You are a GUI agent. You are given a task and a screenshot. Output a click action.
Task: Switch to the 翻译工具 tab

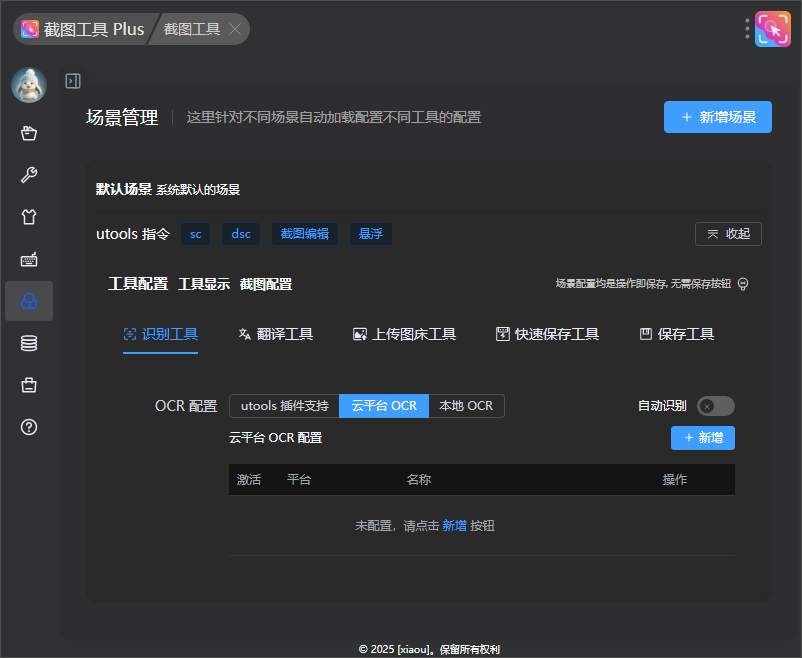(275, 334)
